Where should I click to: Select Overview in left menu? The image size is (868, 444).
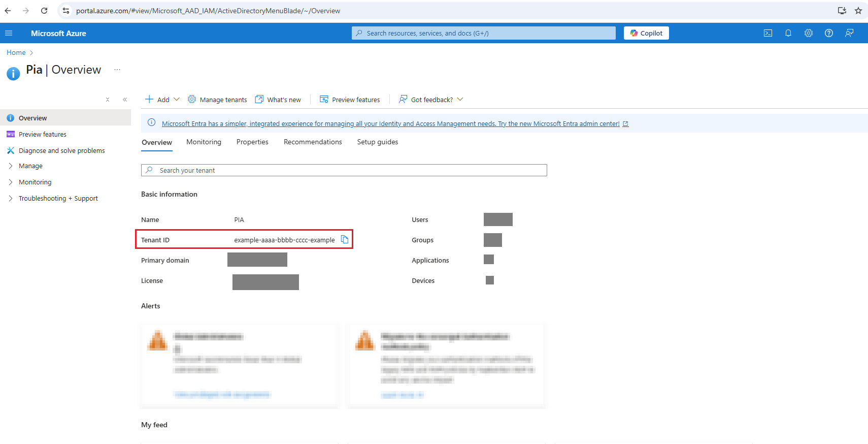(65, 118)
